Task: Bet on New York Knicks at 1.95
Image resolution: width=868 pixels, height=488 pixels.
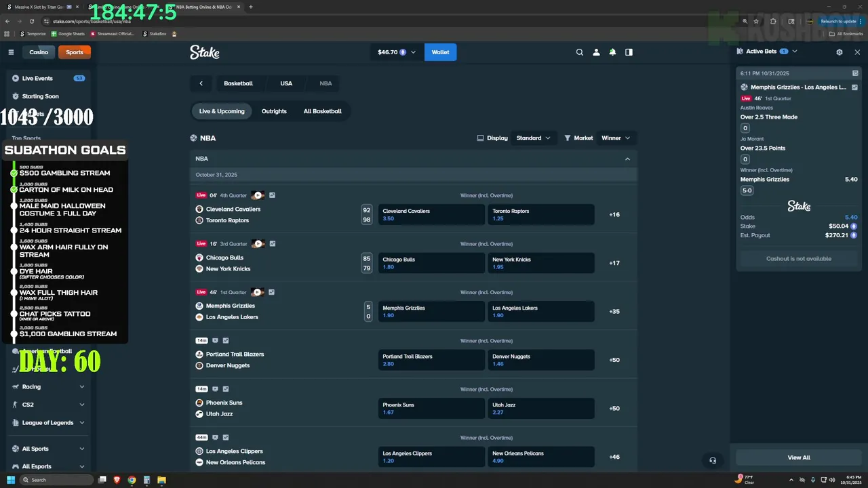Action: click(541, 263)
